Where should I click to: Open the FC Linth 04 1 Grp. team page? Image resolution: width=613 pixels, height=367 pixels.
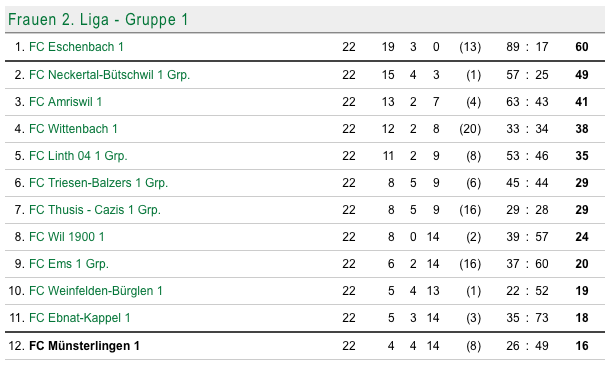click(x=78, y=156)
